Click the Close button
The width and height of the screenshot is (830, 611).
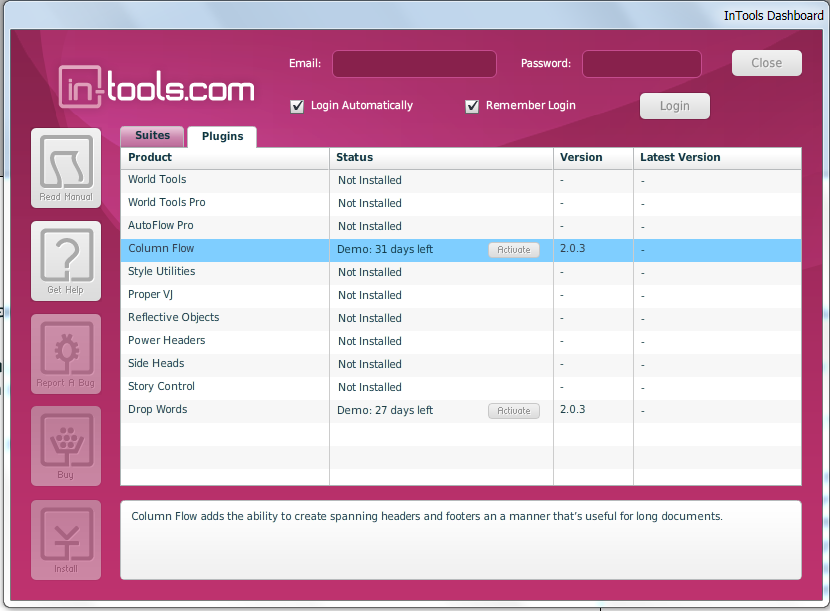coord(766,63)
